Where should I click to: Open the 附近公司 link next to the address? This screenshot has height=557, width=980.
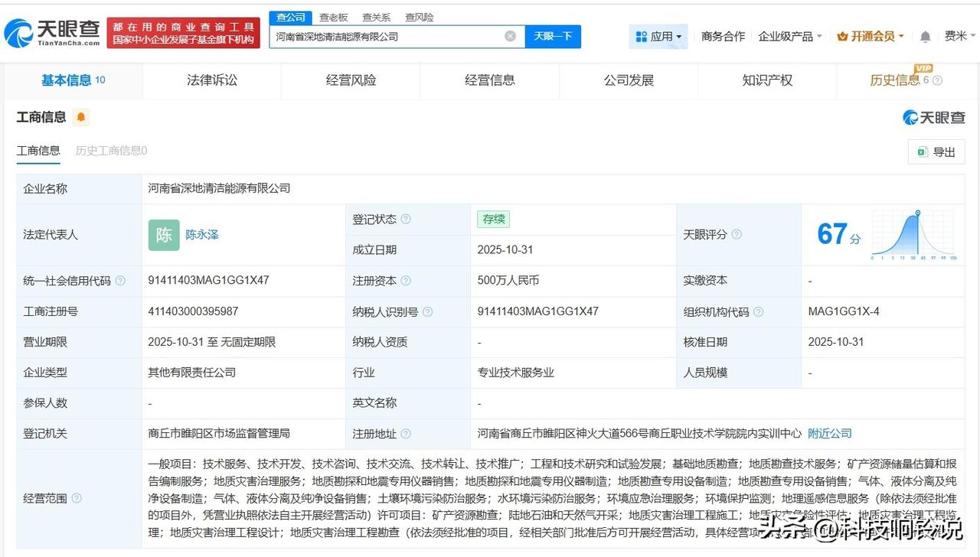click(x=829, y=433)
